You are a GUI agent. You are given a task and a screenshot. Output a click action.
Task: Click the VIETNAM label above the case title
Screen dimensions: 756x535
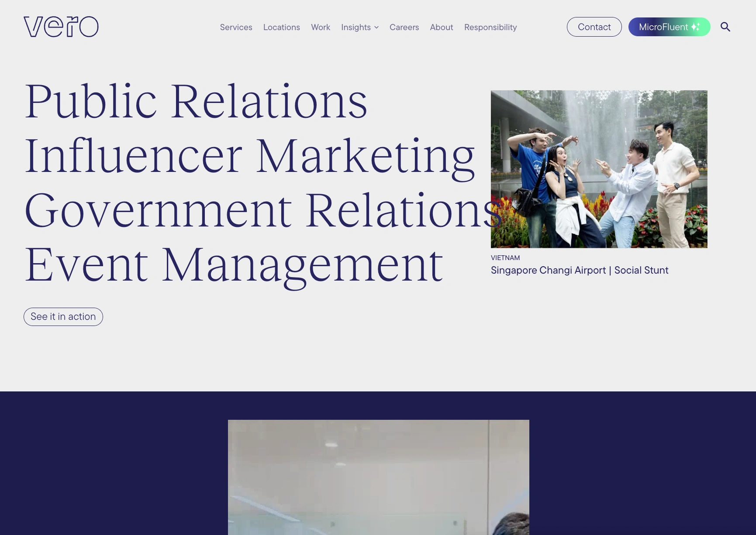(x=505, y=258)
